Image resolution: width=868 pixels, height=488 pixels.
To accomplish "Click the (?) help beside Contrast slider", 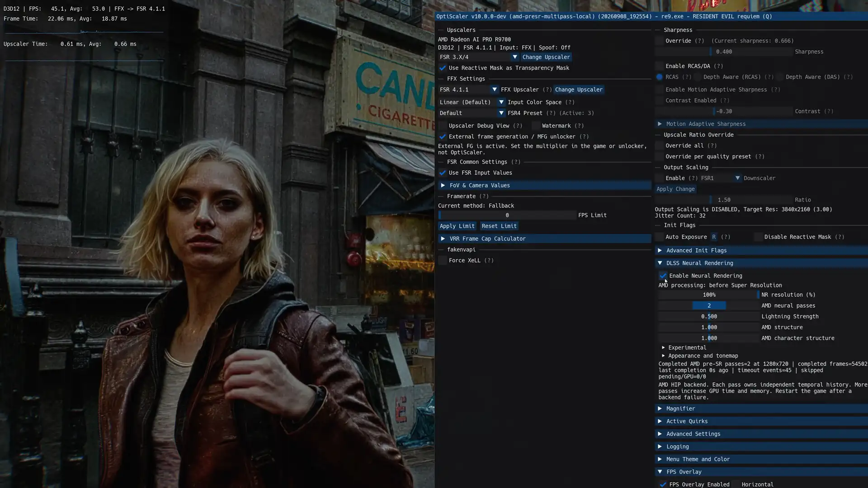I will coord(828,111).
